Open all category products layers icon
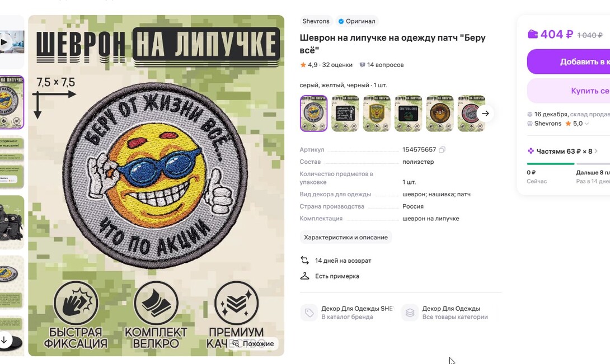 coord(410,313)
